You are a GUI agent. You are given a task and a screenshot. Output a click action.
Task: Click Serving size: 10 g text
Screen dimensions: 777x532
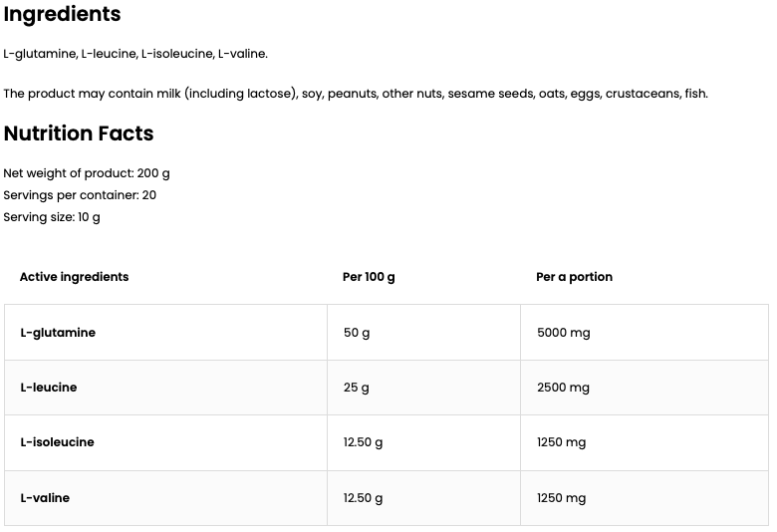tap(52, 217)
